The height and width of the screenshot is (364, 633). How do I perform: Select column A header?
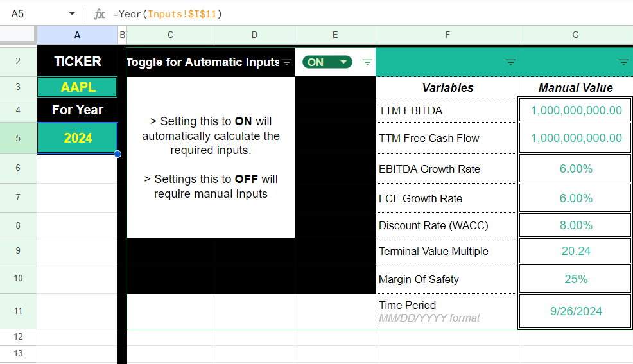78,35
